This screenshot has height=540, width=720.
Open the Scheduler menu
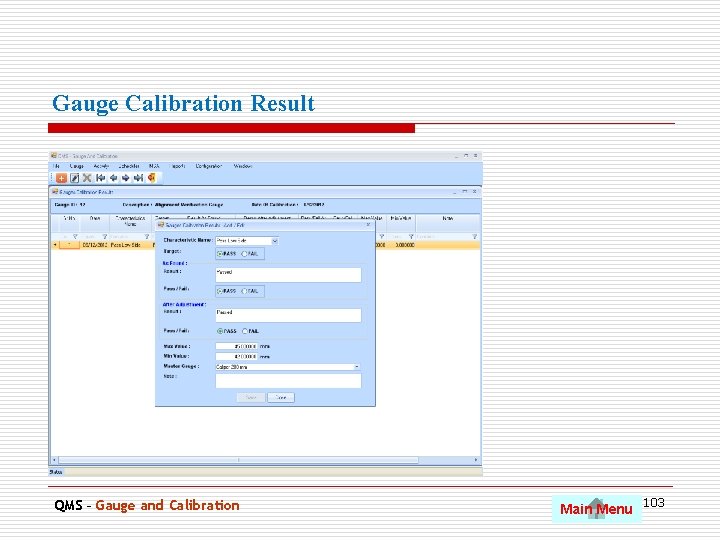coord(129,166)
